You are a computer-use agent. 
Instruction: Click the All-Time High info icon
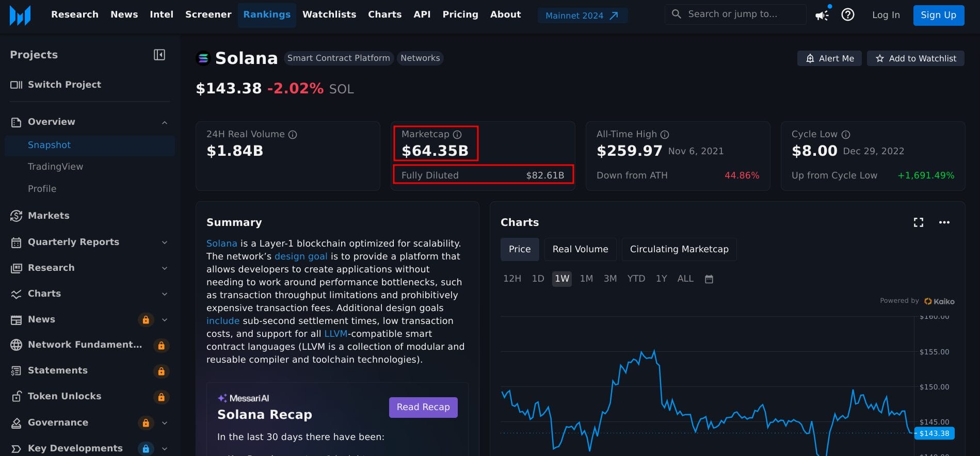(x=665, y=135)
